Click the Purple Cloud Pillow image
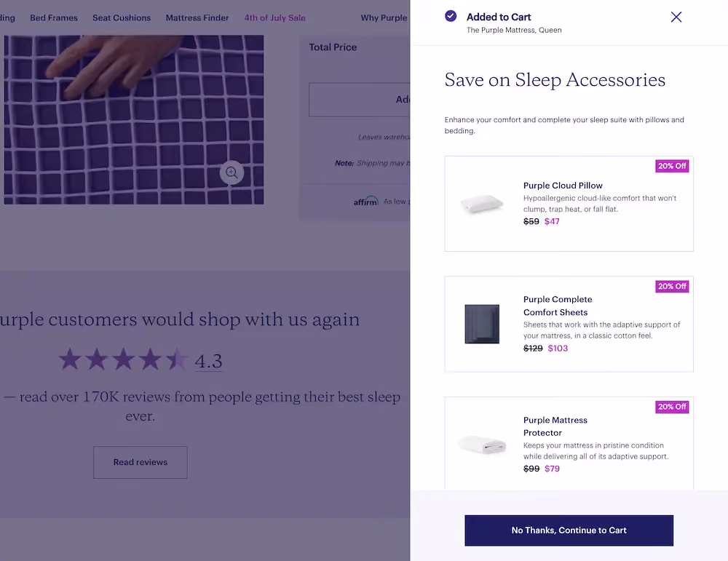 pyautogui.click(x=482, y=203)
